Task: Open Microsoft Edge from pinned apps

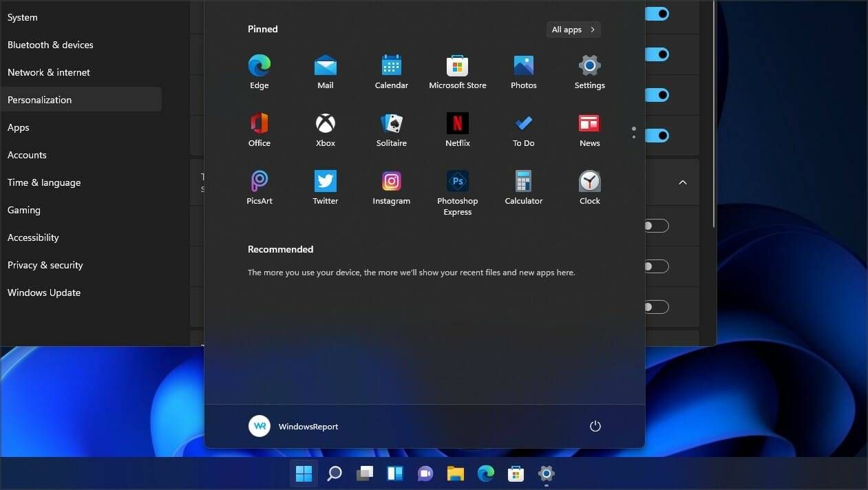Action: (x=259, y=67)
